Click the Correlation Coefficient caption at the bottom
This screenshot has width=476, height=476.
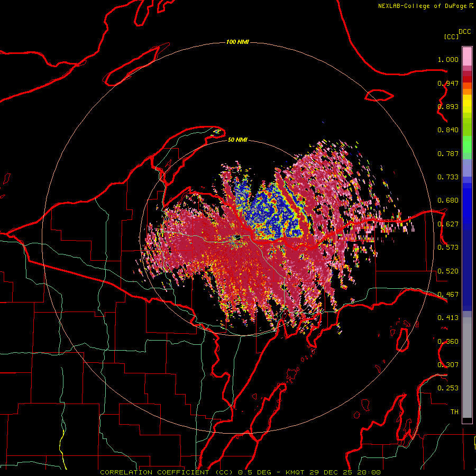(x=240, y=472)
